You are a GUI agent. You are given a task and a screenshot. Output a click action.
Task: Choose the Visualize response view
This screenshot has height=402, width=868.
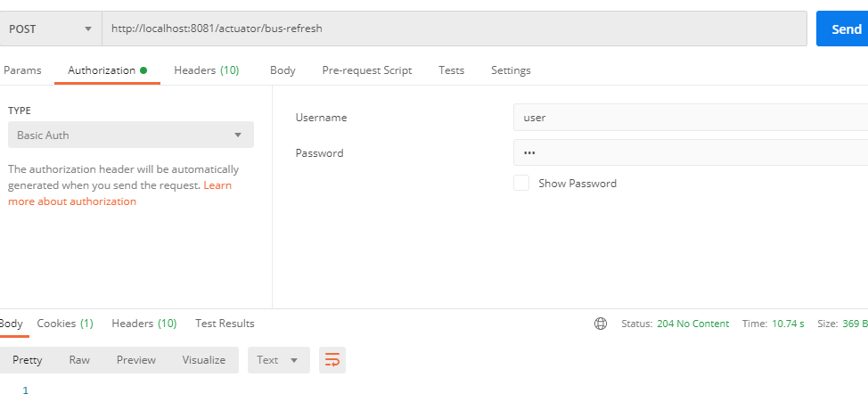(x=204, y=360)
